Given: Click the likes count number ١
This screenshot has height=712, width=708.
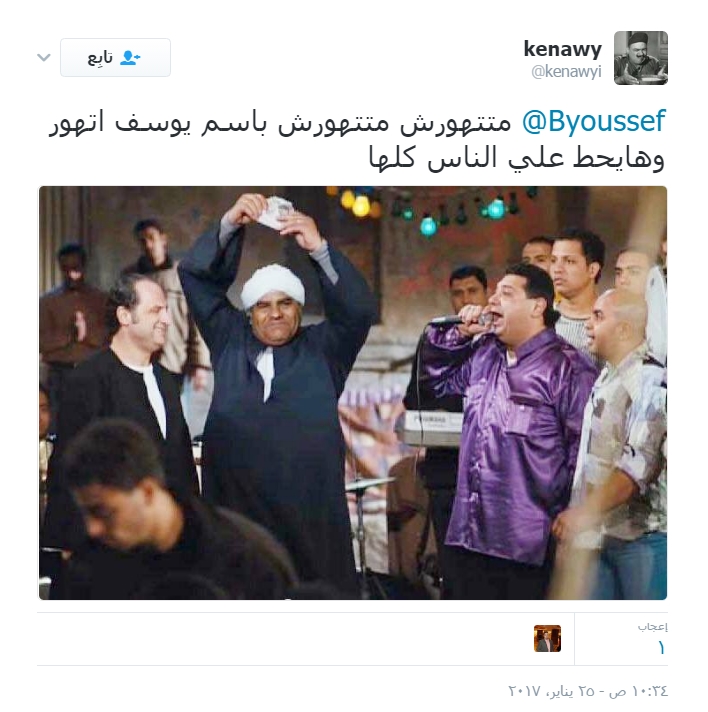Looking at the screenshot, I should click(662, 648).
